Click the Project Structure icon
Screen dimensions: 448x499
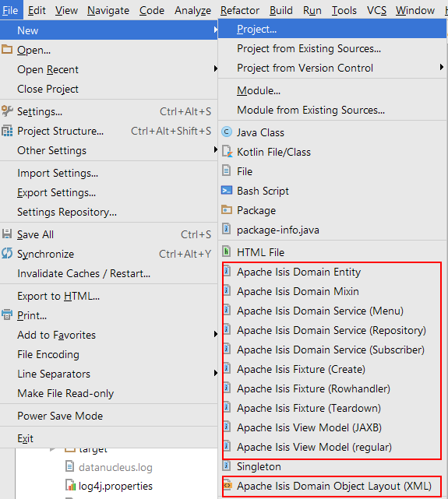pos(7,131)
